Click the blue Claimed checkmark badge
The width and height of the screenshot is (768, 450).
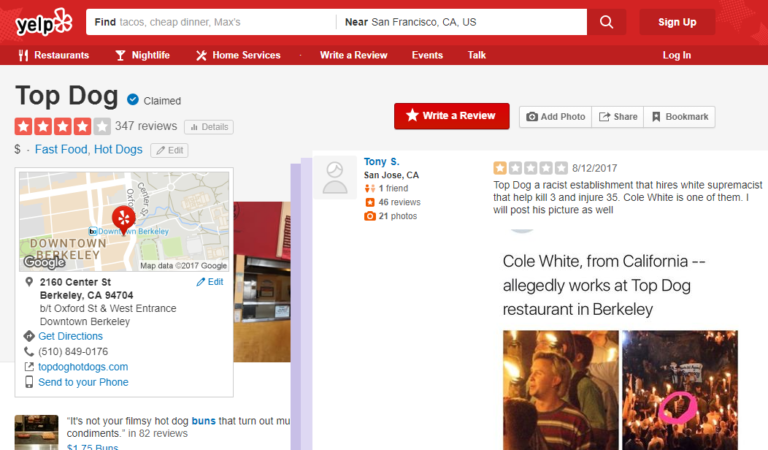[133, 100]
